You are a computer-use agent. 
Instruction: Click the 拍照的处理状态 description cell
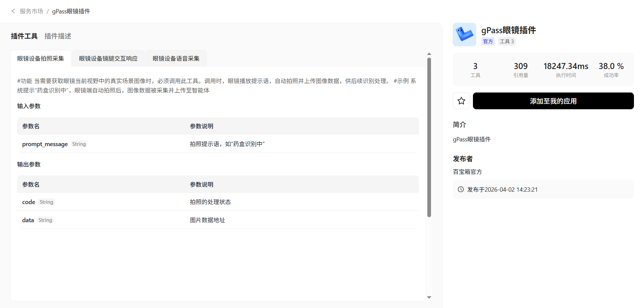210,202
